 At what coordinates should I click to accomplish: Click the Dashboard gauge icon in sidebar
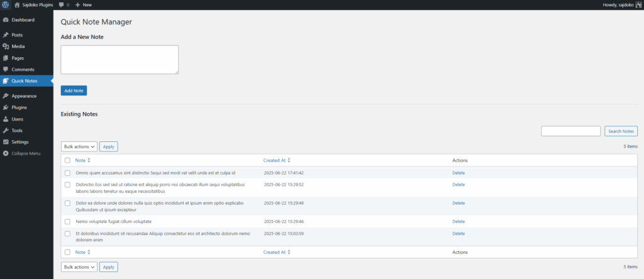click(x=6, y=20)
